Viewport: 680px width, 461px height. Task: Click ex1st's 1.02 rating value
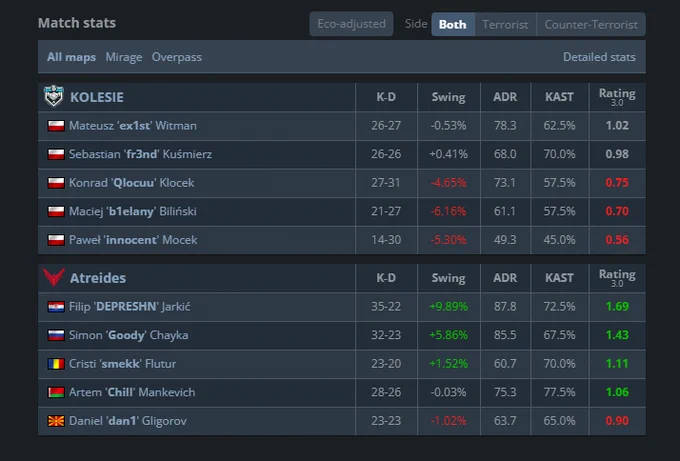617,126
